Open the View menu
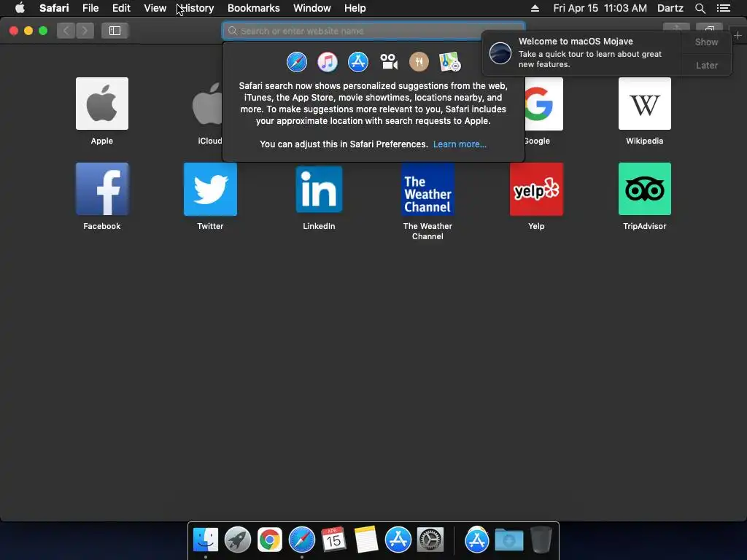The width and height of the screenshot is (747, 560). (155, 8)
